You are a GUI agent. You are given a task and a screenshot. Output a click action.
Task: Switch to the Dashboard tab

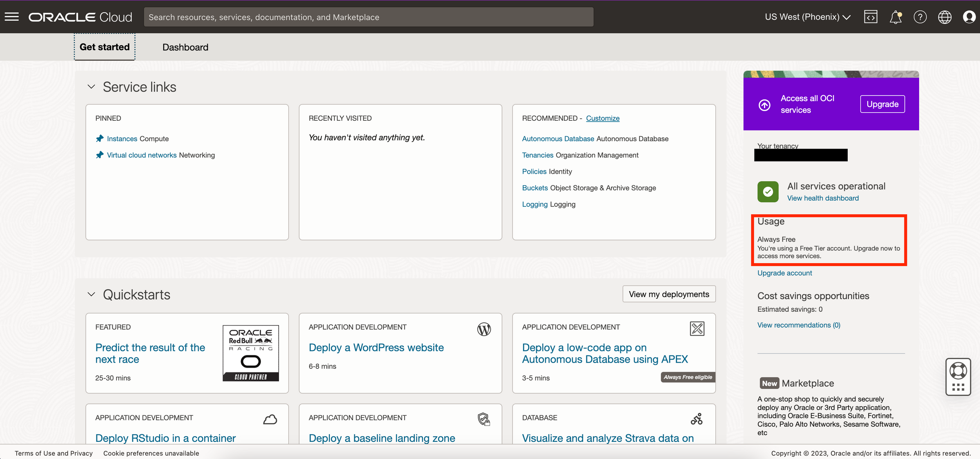pos(185,47)
